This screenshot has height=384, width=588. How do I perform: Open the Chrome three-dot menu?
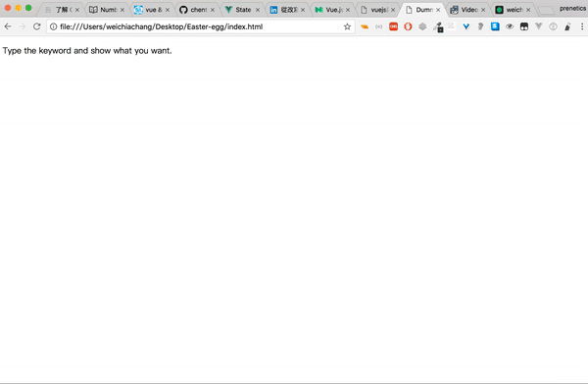pyautogui.click(x=582, y=26)
